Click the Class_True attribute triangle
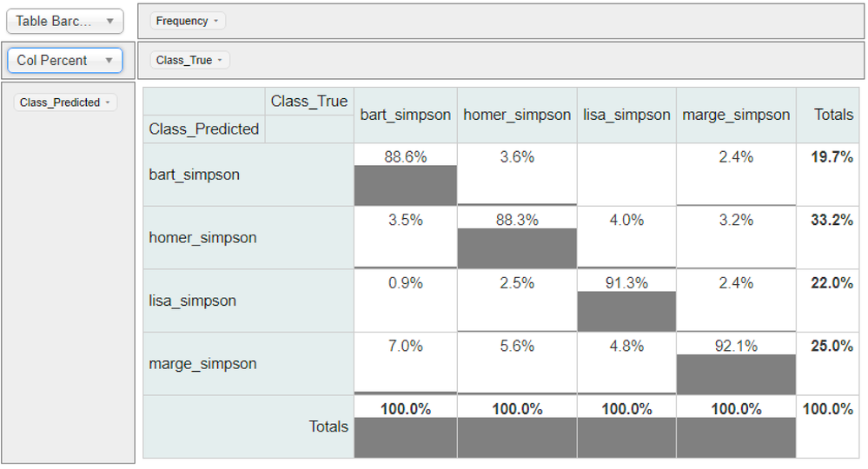The width and height of the screenshot is (868, 469). click(220, 60)
